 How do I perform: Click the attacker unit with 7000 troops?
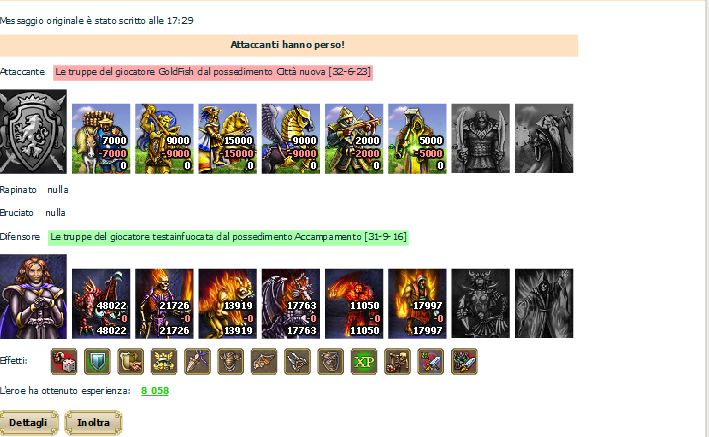tap(101, 138)
